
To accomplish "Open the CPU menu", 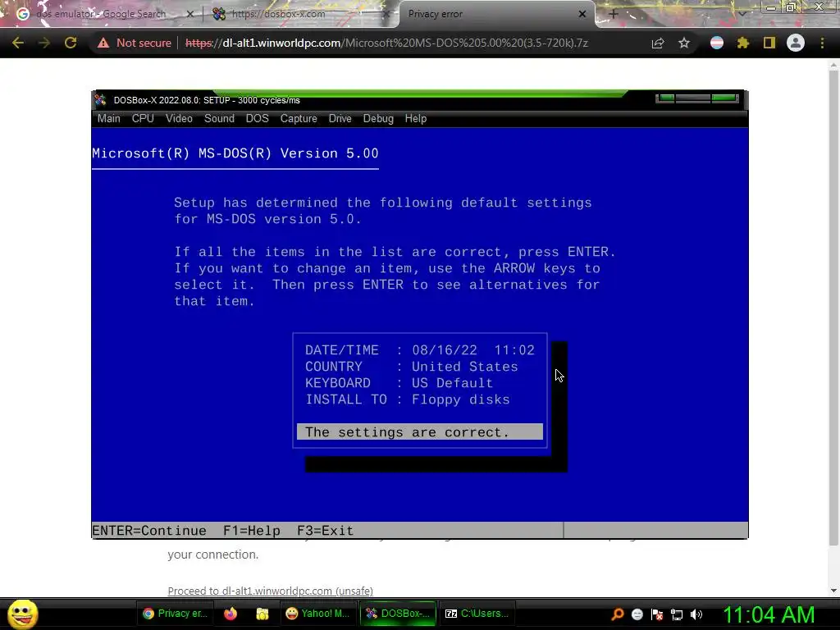I will (x=143, y=118).
